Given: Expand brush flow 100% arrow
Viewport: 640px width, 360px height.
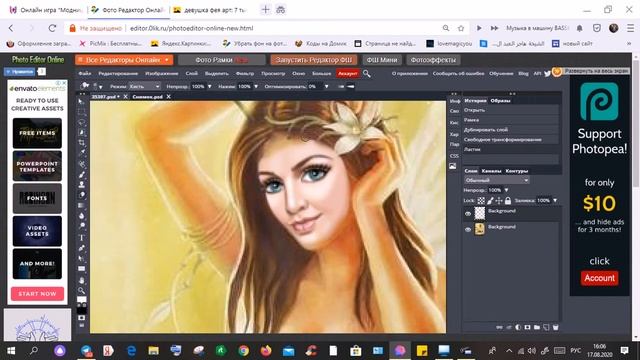Looking at the screenshot, I should coord(256,87).
